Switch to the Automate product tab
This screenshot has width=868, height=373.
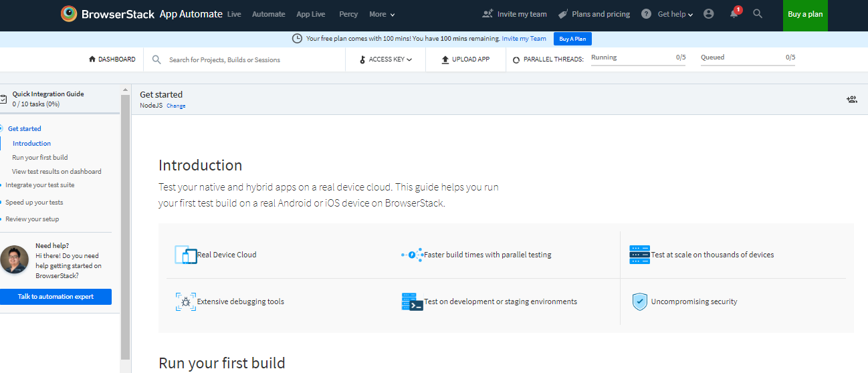point(269,14)
